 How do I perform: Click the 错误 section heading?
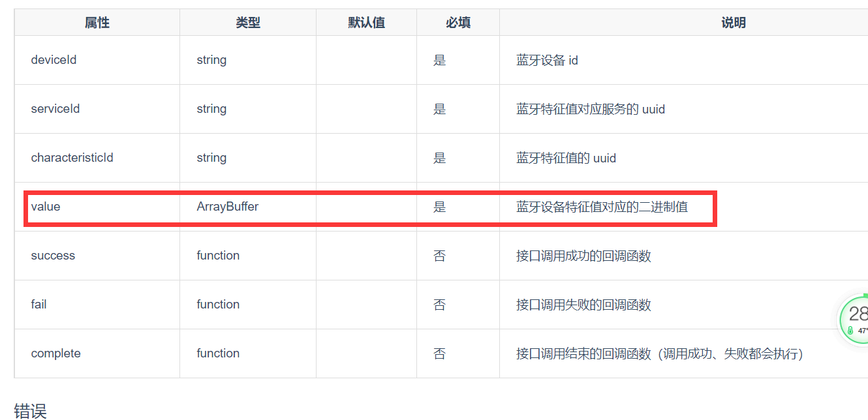(30, 411)
